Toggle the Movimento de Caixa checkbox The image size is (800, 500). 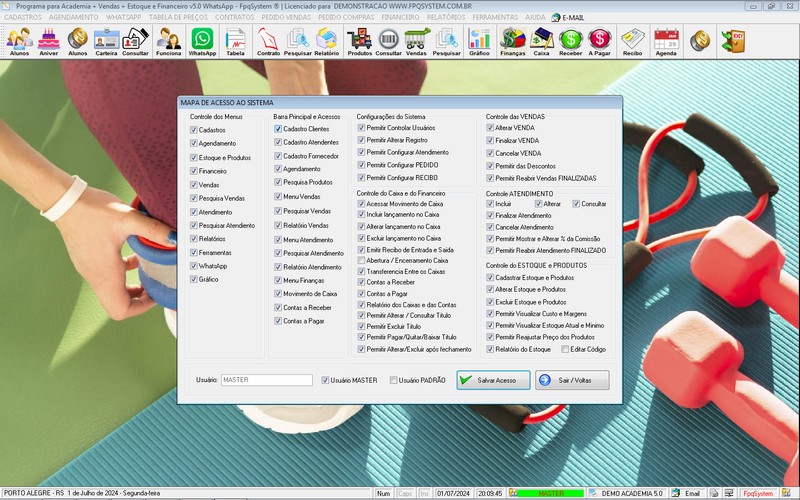point(278,294)
